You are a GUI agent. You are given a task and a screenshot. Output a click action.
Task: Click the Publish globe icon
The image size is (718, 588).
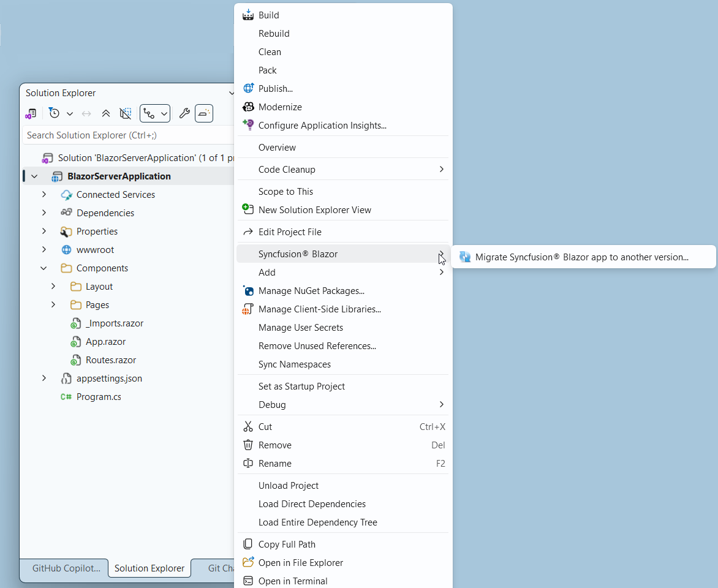coord(248,88)
